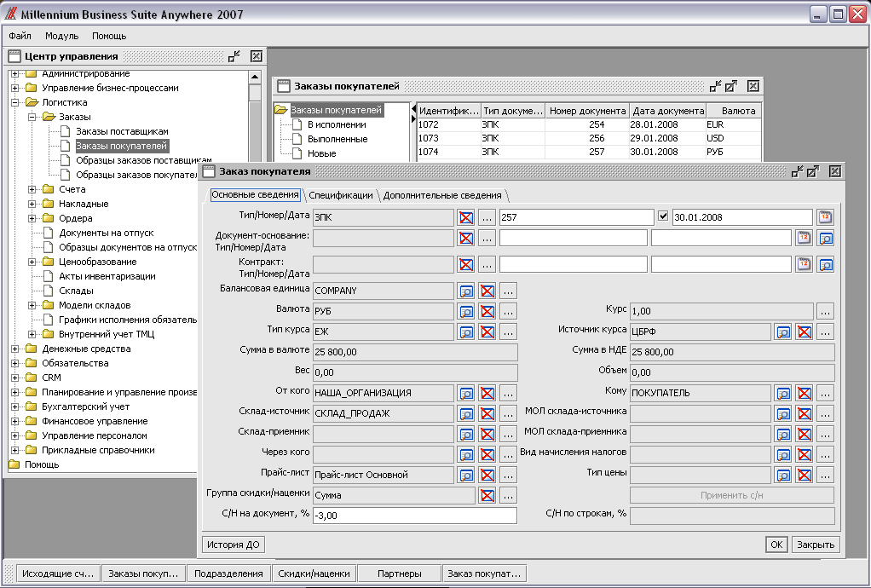Viewport: 871px width, 588px height.
Task: Switch to Дополнительные сведения tab
Action: coord(442,195)
